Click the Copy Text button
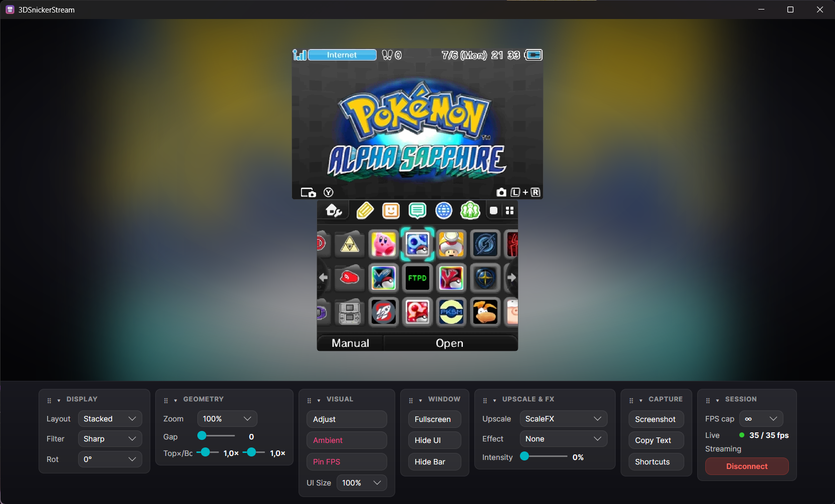835x504 pixels. tap(656, 440)
